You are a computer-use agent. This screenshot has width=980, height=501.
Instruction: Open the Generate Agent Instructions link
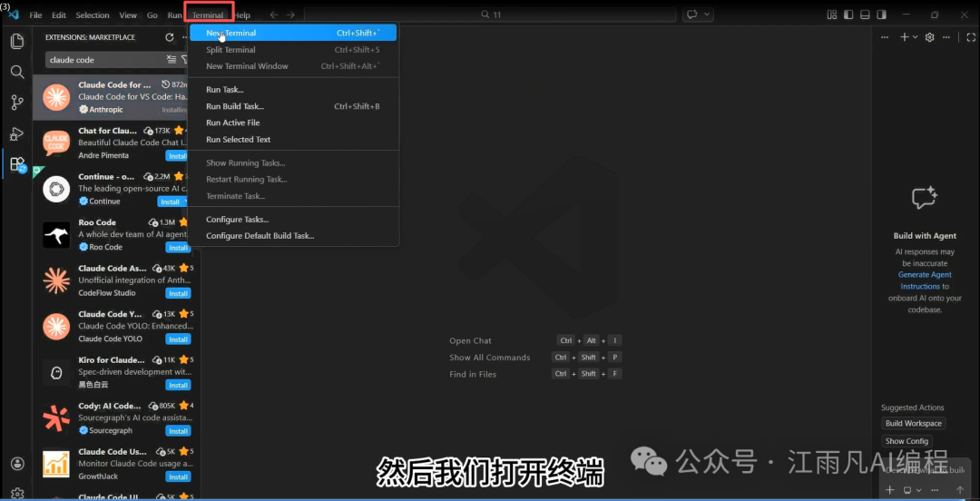point(925,280)
